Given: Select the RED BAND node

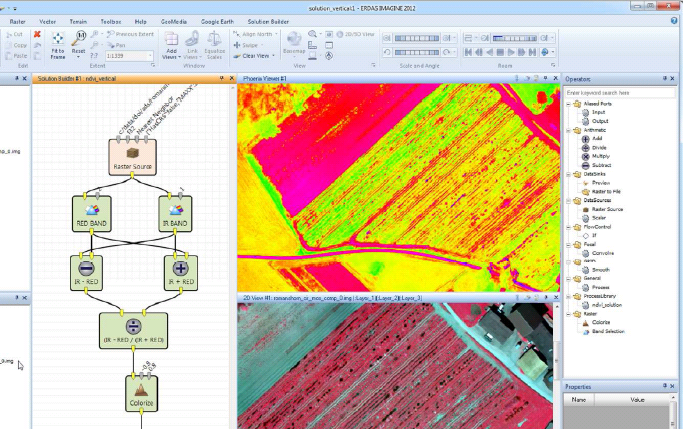Looking at the screenshot, I should click(92, 214).
